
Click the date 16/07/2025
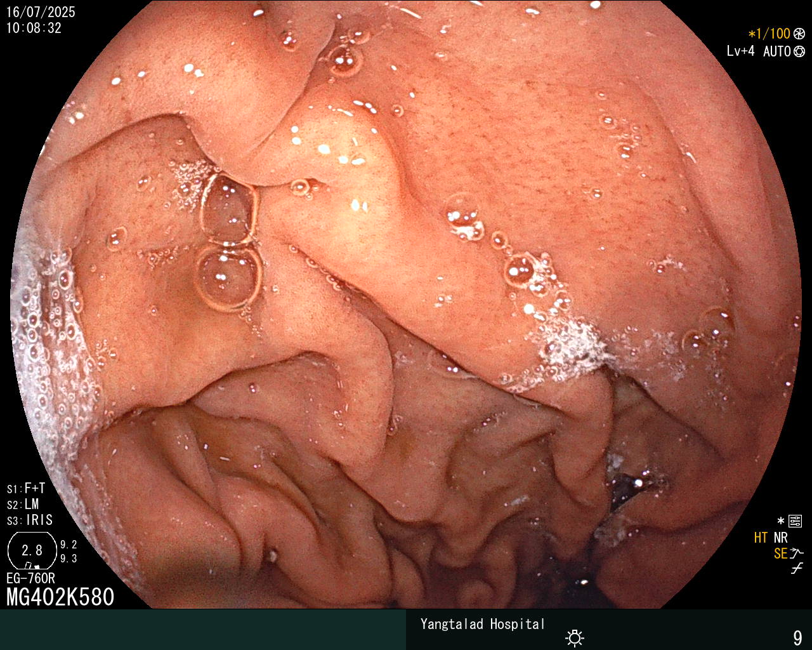click(x=41, y=12)
